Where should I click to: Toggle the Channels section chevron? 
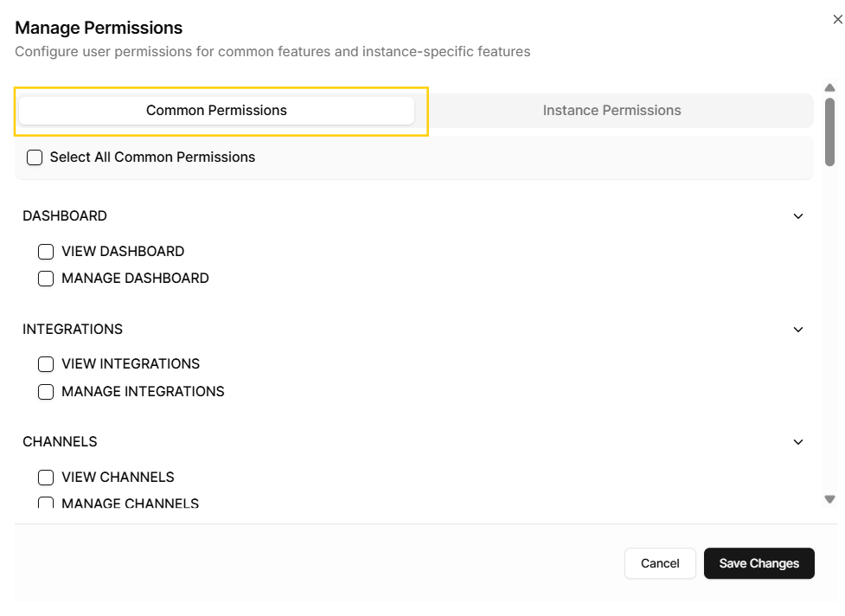tap(797, 442)
